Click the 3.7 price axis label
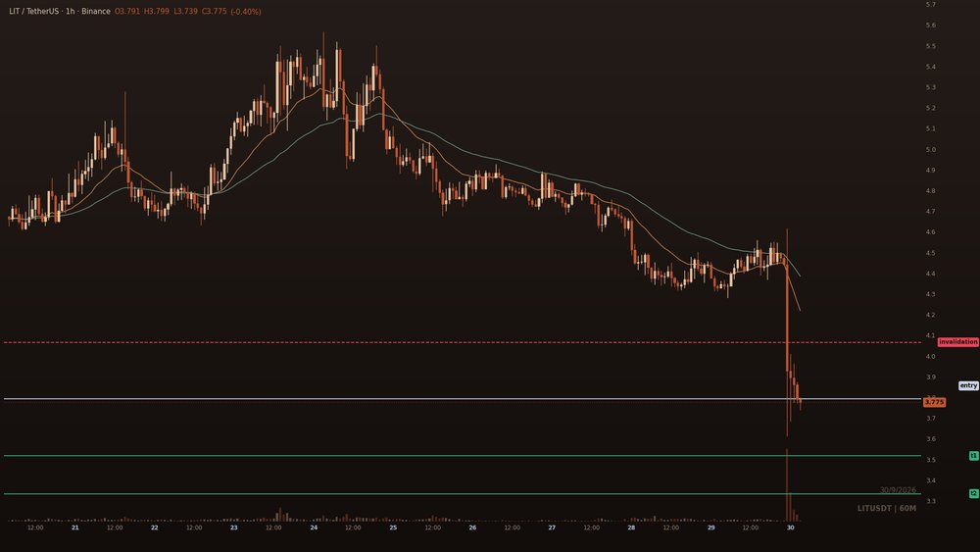980x552 pixels. pyautogui.click(x=931, y=419)
